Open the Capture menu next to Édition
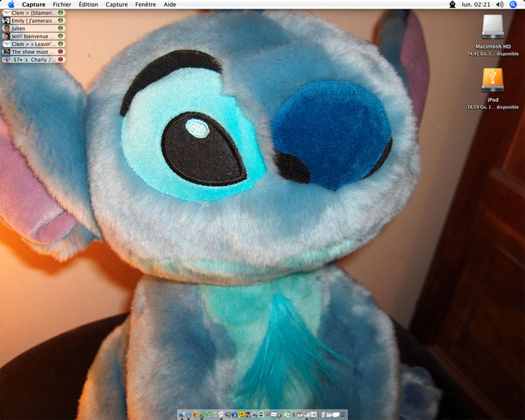Screen dimensions: 525x420 click(x=117, y=5)
